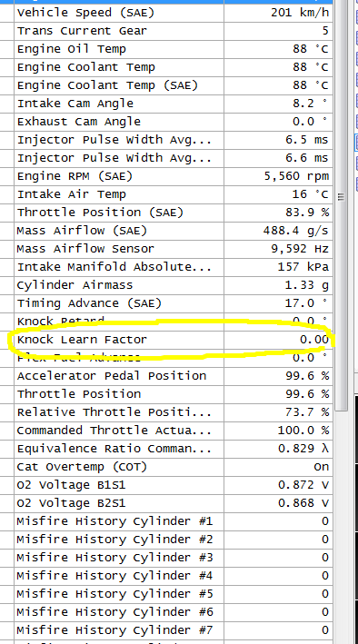Select the Accelerator Pedal Position row
Viewport: 358px width, 644px height.
(174, 376)
